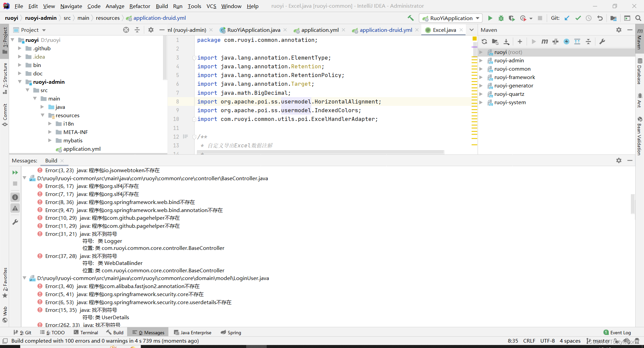Viewport: 644px width, 348px height.
Task: Execute Maven goal (m icon)
Action: coord(545,42)
